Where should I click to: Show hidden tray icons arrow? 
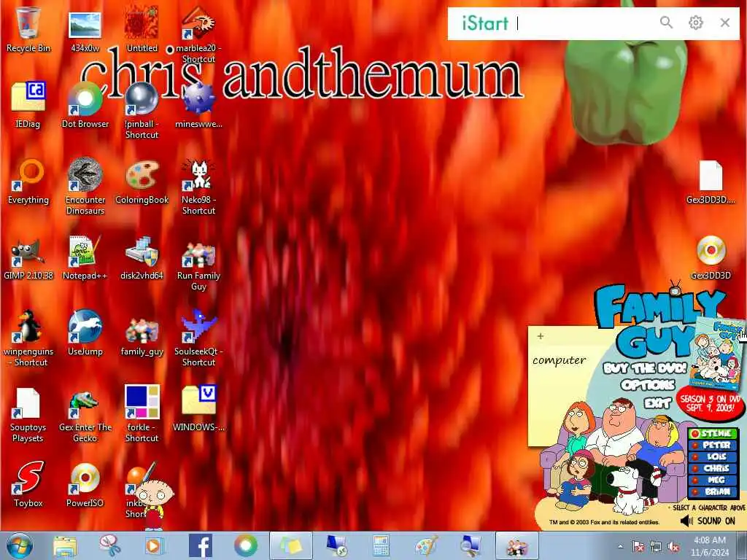[620, 546]
